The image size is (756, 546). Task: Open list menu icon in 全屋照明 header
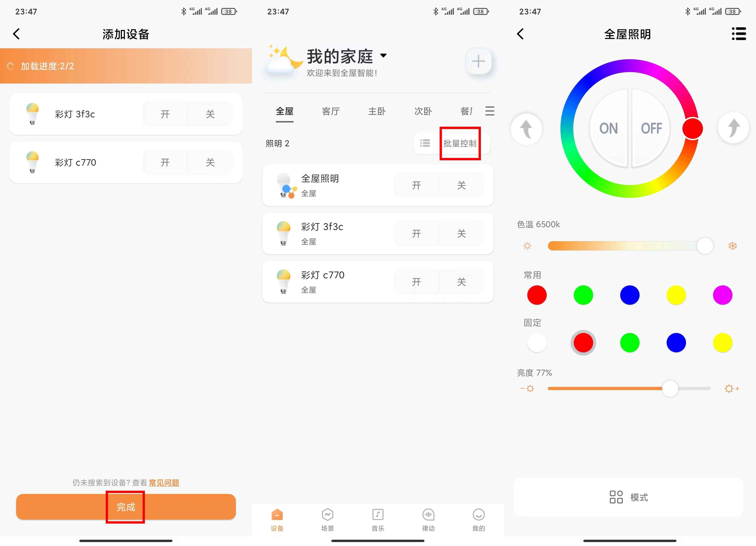739,34
